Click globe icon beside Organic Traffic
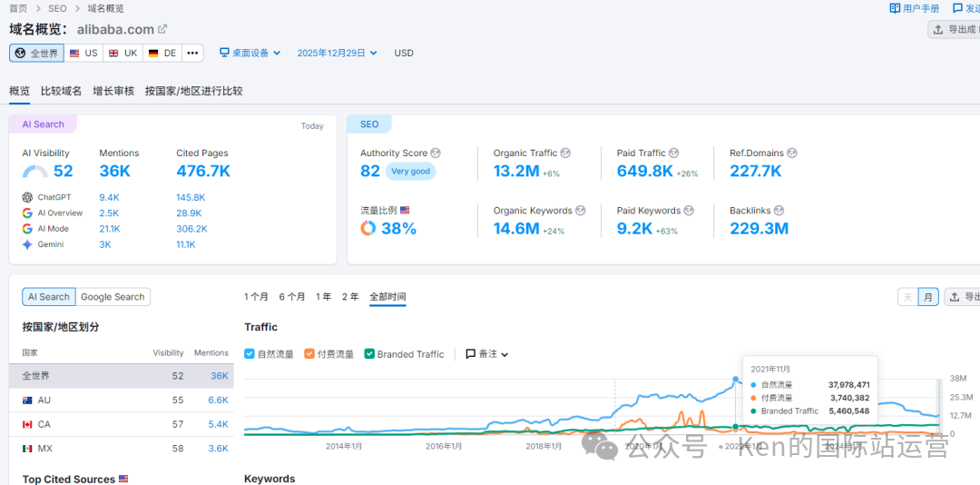 pos(565,153)
